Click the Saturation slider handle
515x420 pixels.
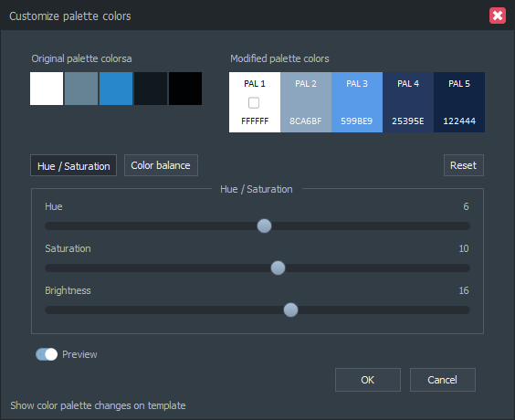(x=278, y=268)
